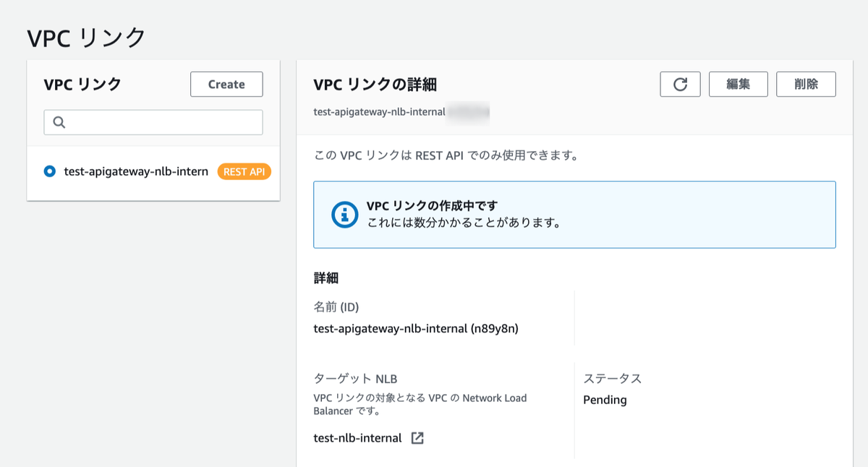Click inside the VPC リンク search field

tap(152, 121)
